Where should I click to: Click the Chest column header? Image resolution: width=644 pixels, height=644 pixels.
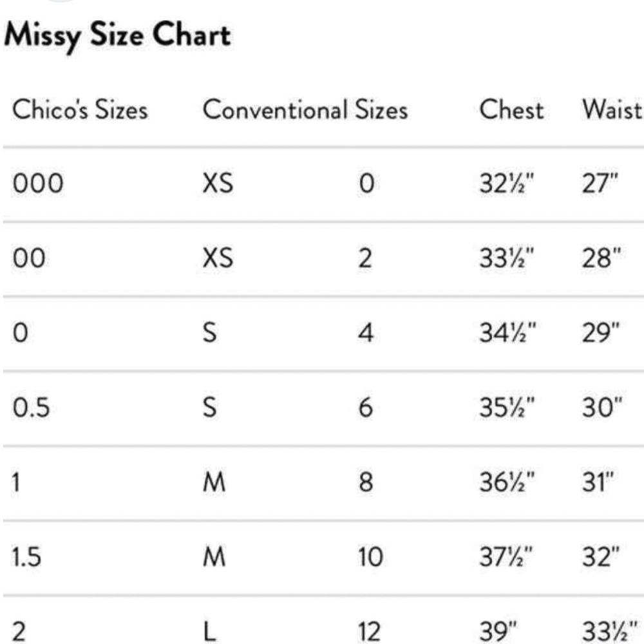tap(511, 109)
